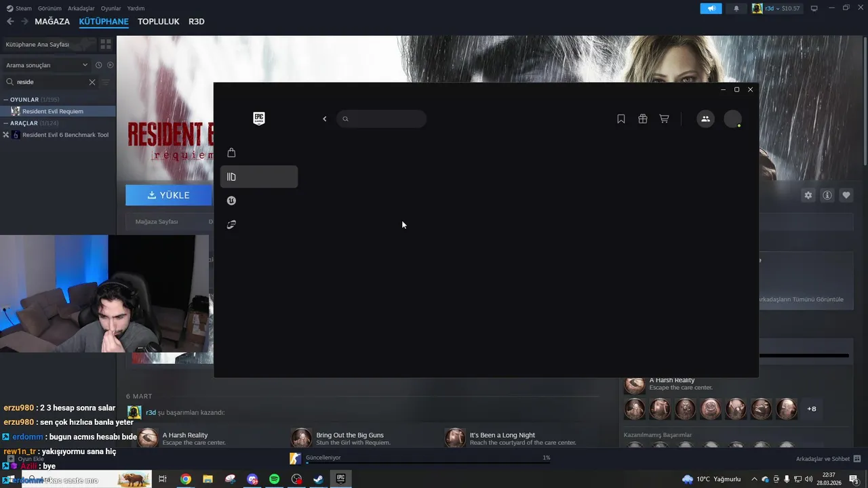
Task: Open the Oyunlar menu
Action: pos(111,8)
